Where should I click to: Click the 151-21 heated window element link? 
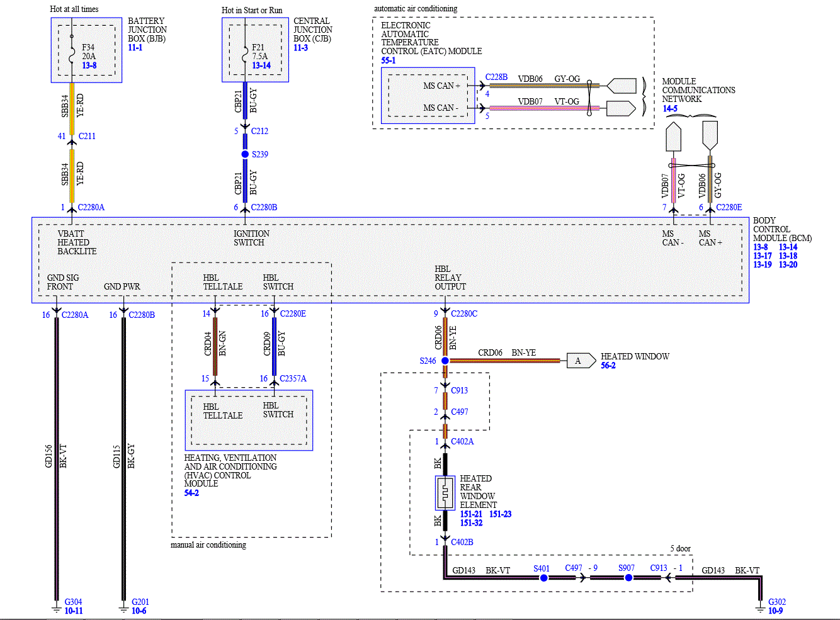pos(471,514)
